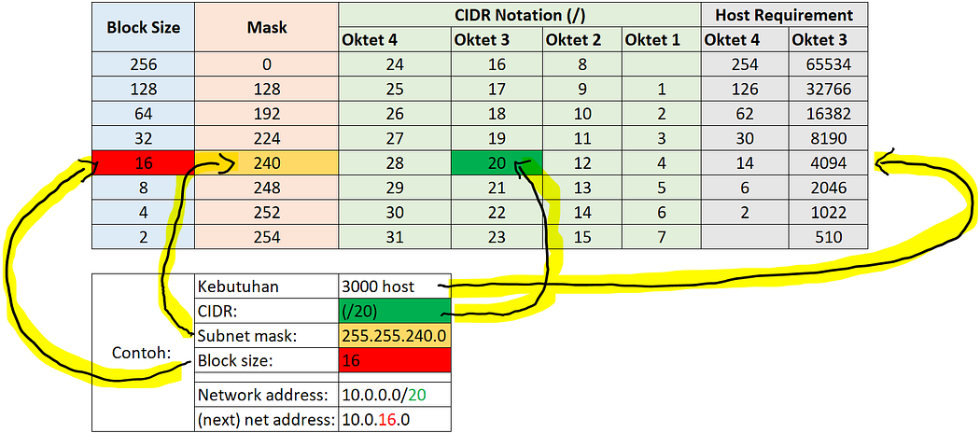Select CIDR cell 17
This screenshot has width=980, height=433.
pos(497,90)
